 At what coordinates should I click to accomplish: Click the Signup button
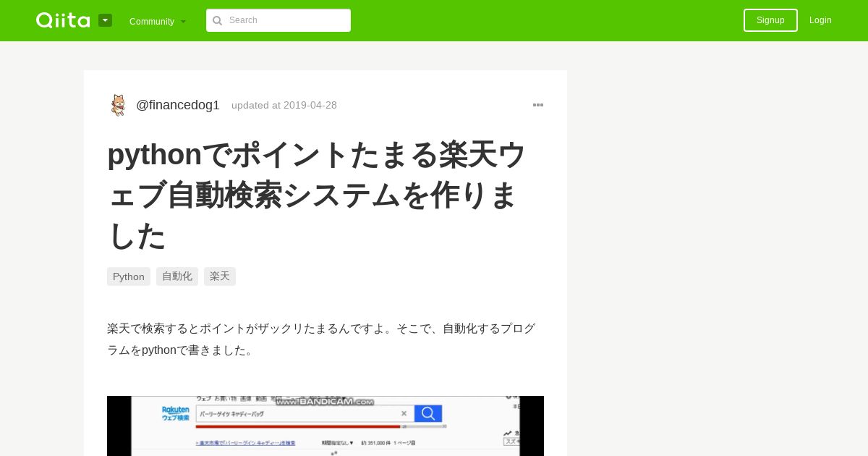(770, 20)
